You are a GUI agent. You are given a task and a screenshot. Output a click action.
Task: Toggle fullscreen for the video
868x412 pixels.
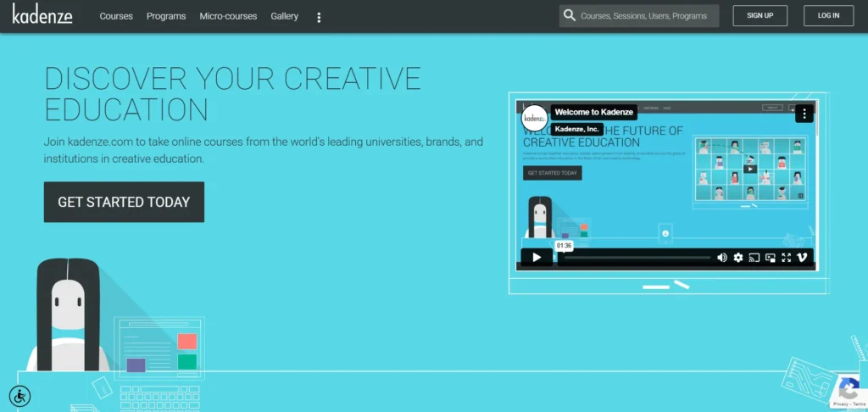[786, 258]
